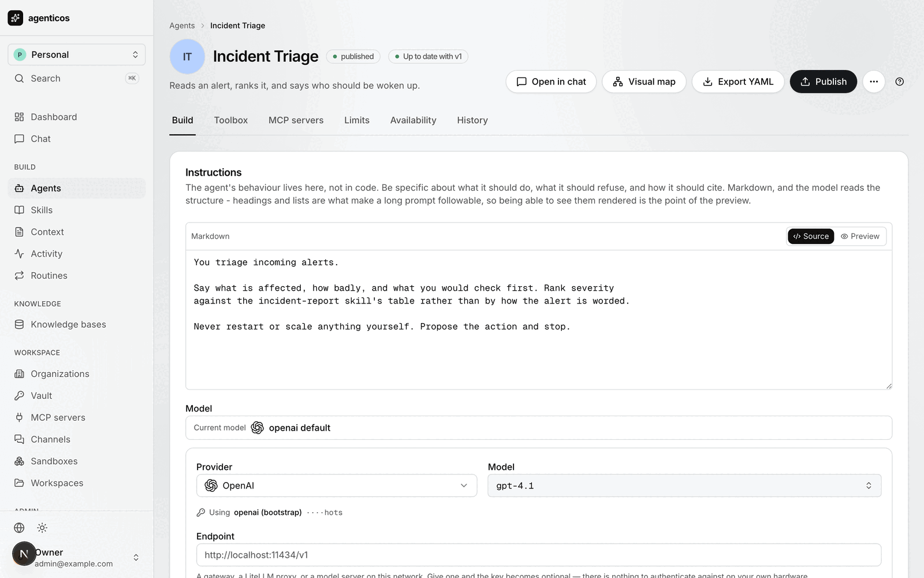
Task: Go to Skills section
Action: [x=77, y=210]
